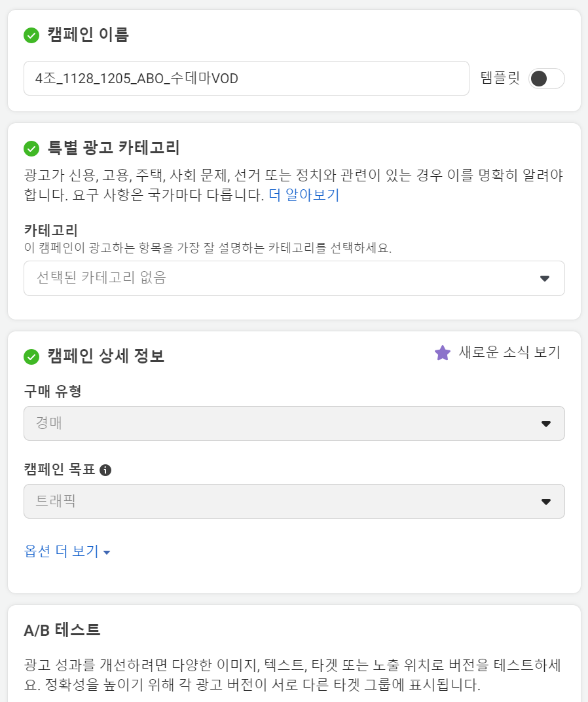Image resolution: width=588 pixels, height=702 pixels.
Task: Click green check beside 특별 광고 카테고리
Action: 31,149
